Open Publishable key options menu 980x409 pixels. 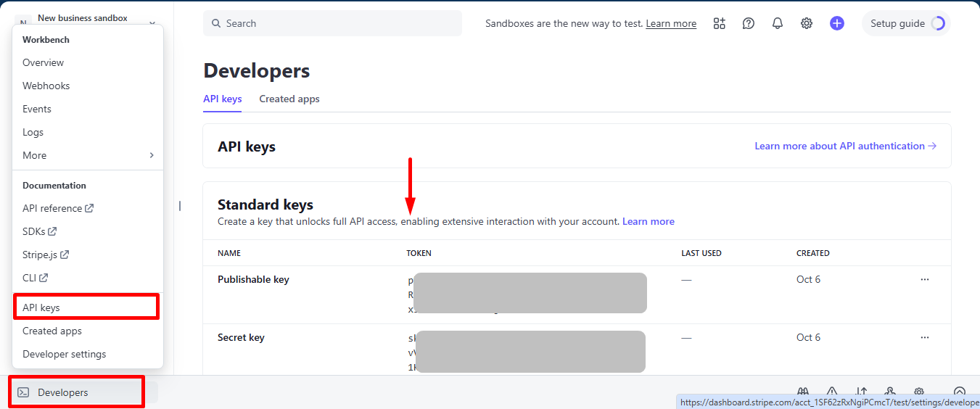924,279
